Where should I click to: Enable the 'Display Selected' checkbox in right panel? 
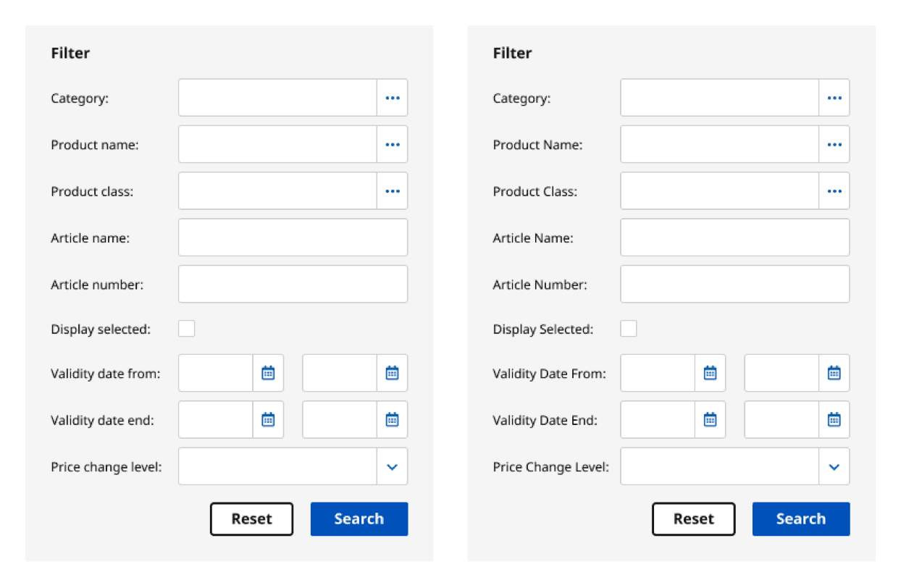(x=629, y=329)
